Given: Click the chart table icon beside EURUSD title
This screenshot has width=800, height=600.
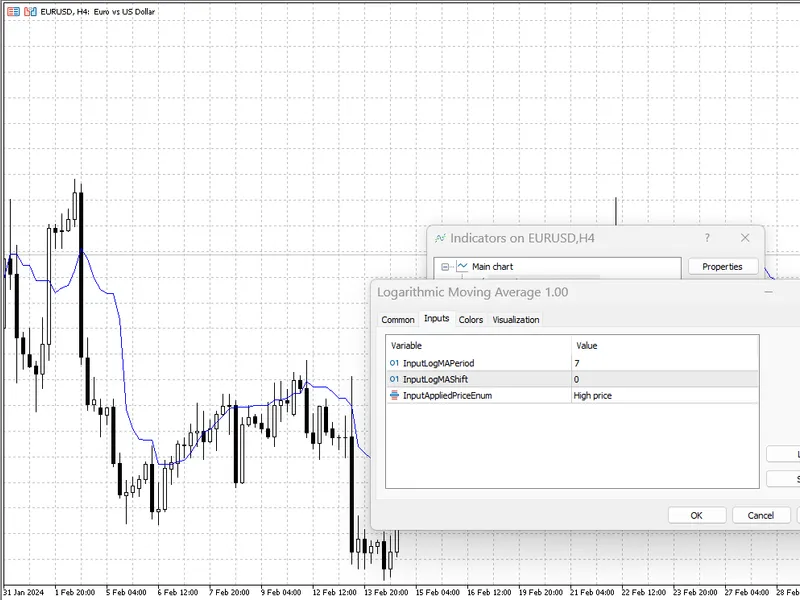Looking at the screenshot, I should [x=14, y=11].
